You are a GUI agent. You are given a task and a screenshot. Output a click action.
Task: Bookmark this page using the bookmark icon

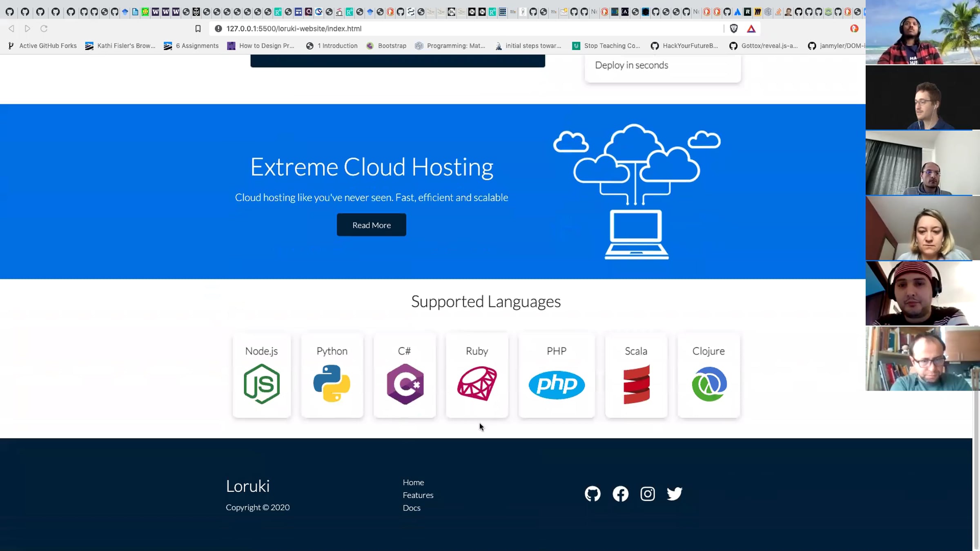[198, 29]
